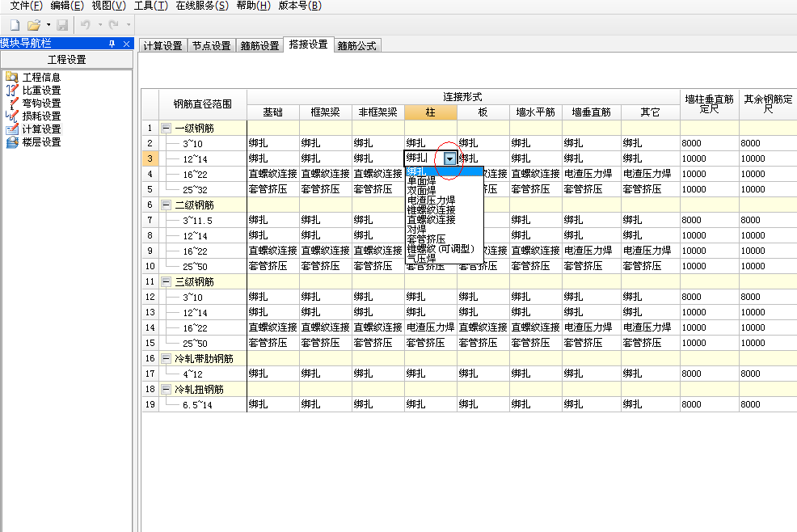The height and width of the screenshot is (532, 797).
Task: Open the 编辑(E) menu
Action: (67, 6)
